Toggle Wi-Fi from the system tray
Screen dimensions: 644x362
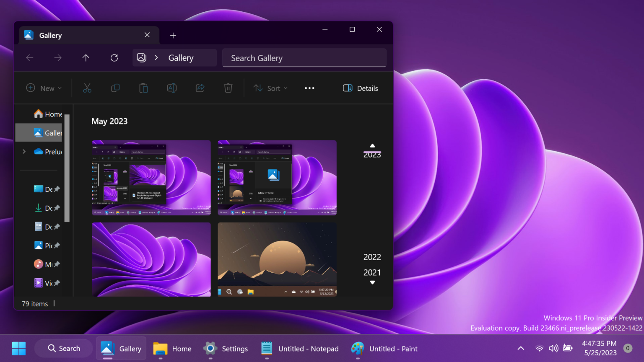click(x=539, y=348)
